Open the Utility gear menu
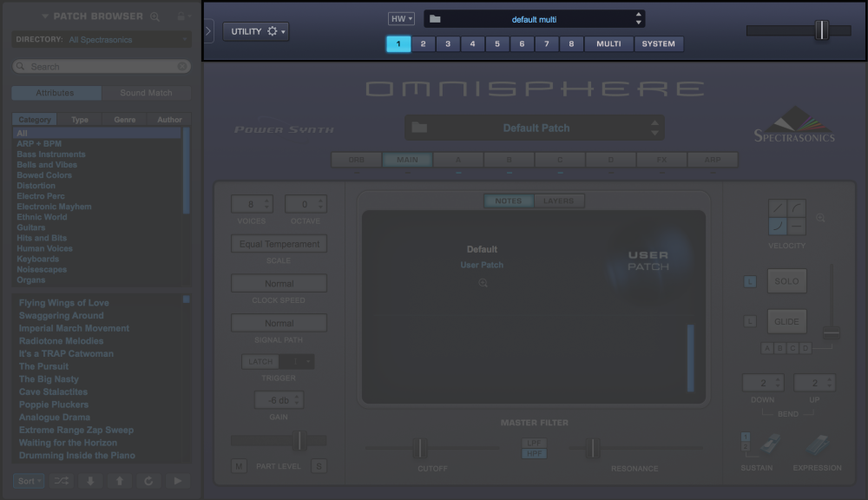The image size is (868, 500). click(256, 31)
